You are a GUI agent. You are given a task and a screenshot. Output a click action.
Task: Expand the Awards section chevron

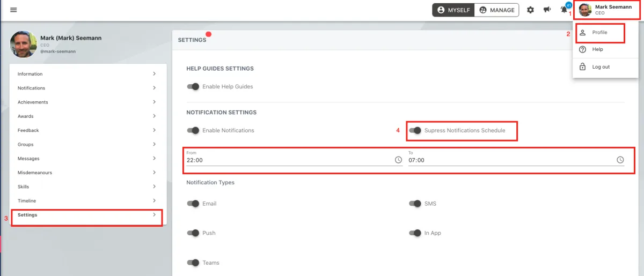pyautogui.click(x=154, y=116)
